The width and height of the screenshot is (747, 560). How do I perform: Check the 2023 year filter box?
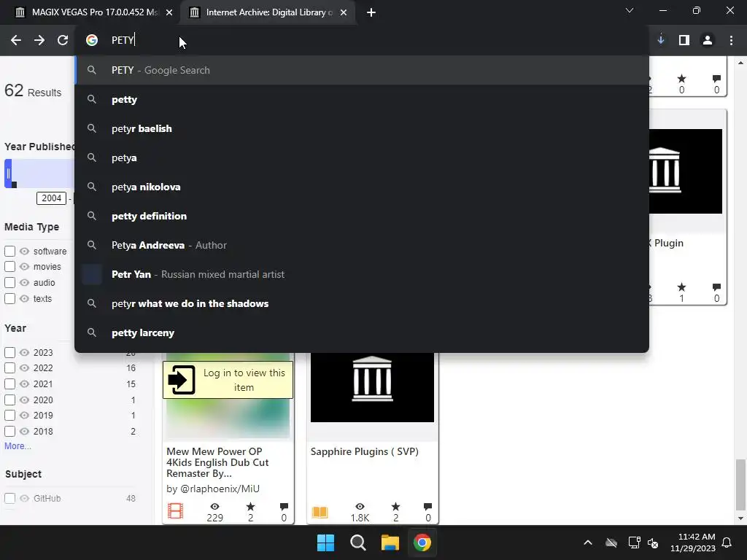[9, 352]
